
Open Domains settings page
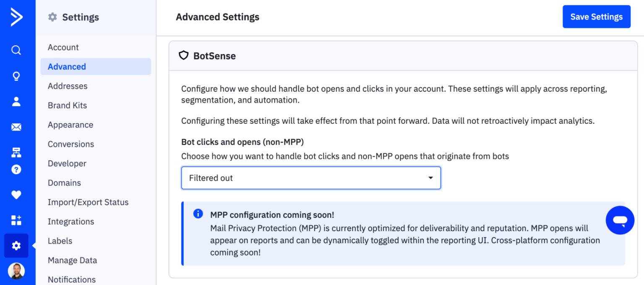click(x=64, y=183)
